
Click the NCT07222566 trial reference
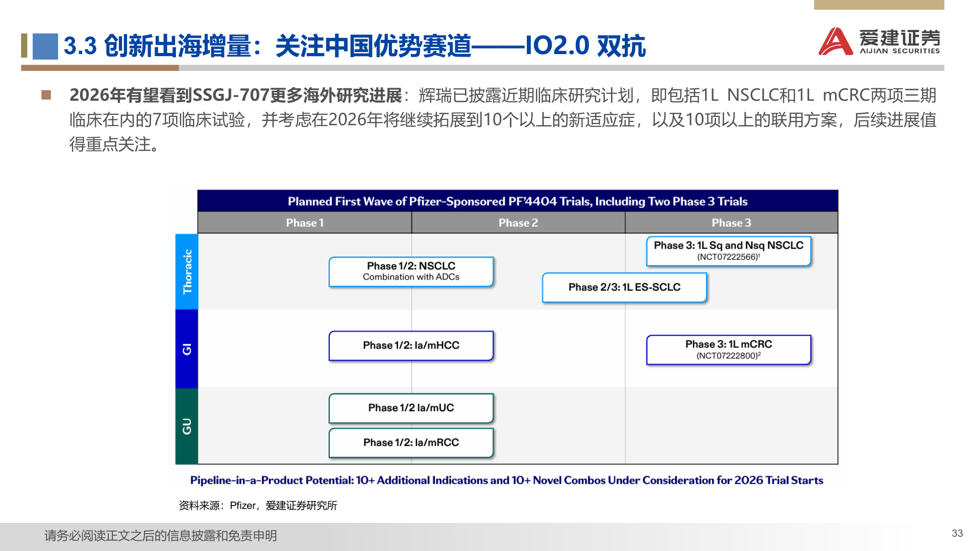tap(729, 258)
